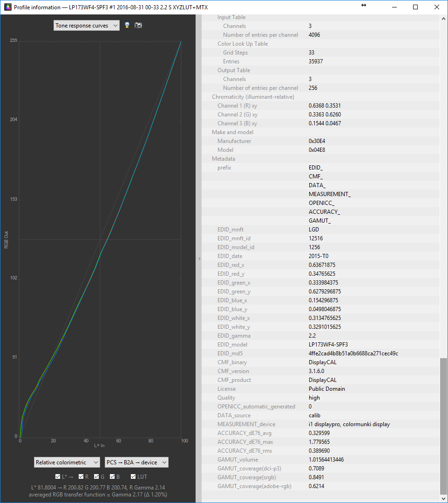Open the Tone response curves dropdown
Image resolution: width=448 pixels, height=503 pixels.
pyautogui.click(x=86, y=26)
